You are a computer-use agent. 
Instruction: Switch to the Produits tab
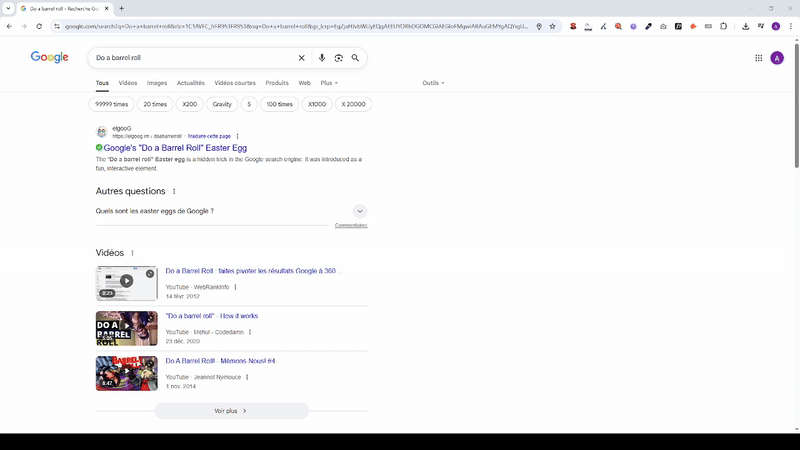click(x=277, y=83)
